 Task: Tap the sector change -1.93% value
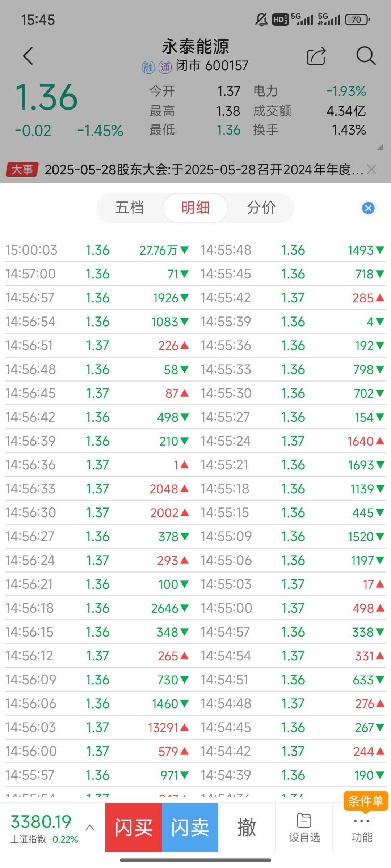coord(346,91)
